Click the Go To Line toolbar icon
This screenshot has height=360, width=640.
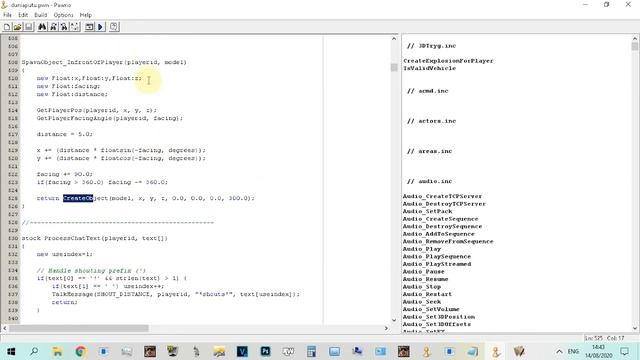pos(75,27)
